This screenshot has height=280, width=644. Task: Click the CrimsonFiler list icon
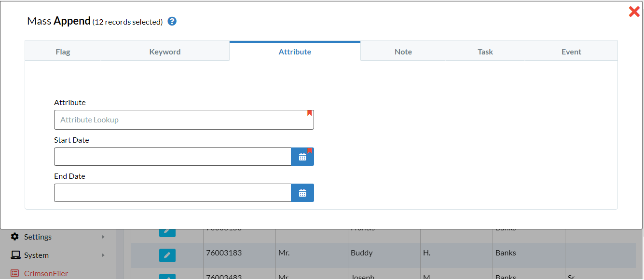(15, 273)
